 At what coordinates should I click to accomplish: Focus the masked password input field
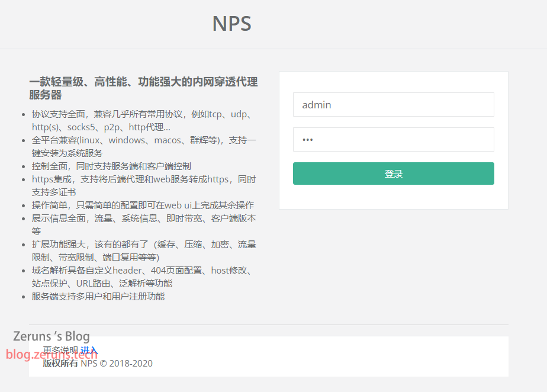tap(394, 139)
